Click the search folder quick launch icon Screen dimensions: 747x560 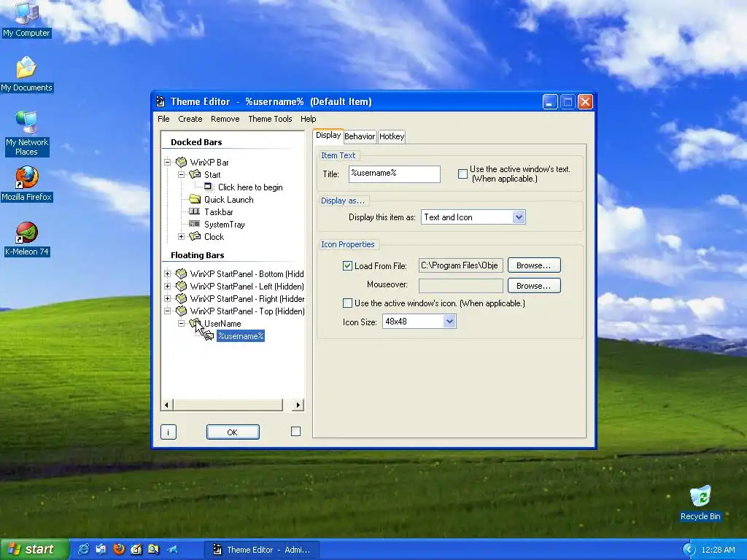click(x=153, y=549)
